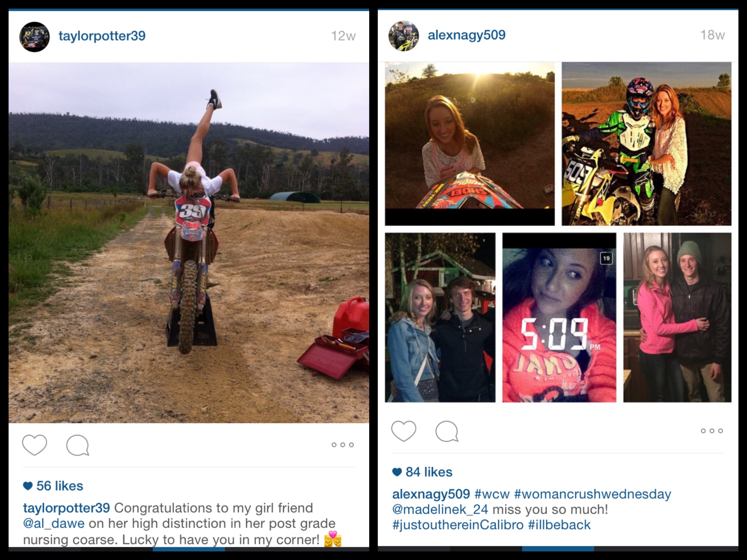
Task: Open the #wcw hashtag
Action: pos(492,494)
